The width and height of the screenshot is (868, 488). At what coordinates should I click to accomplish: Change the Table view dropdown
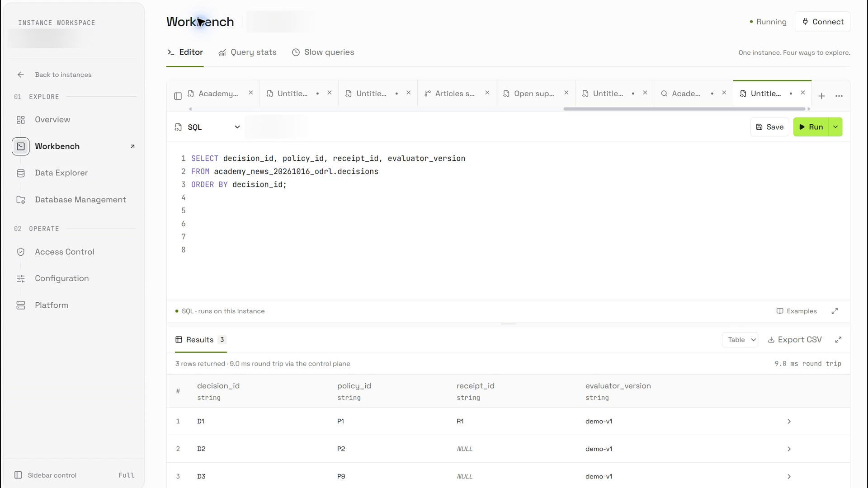coord(740,340)
